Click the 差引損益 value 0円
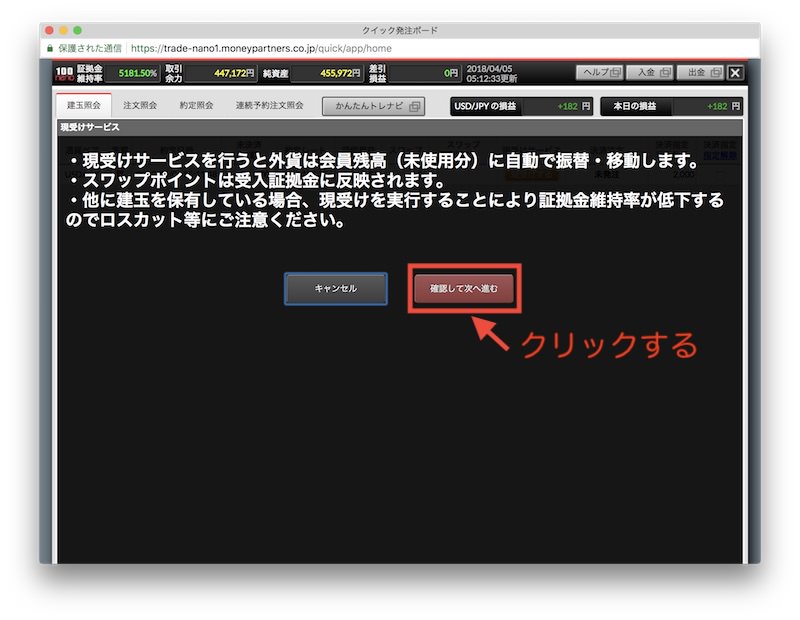Screen dimensions: 800x620 (x=451, y=73)
